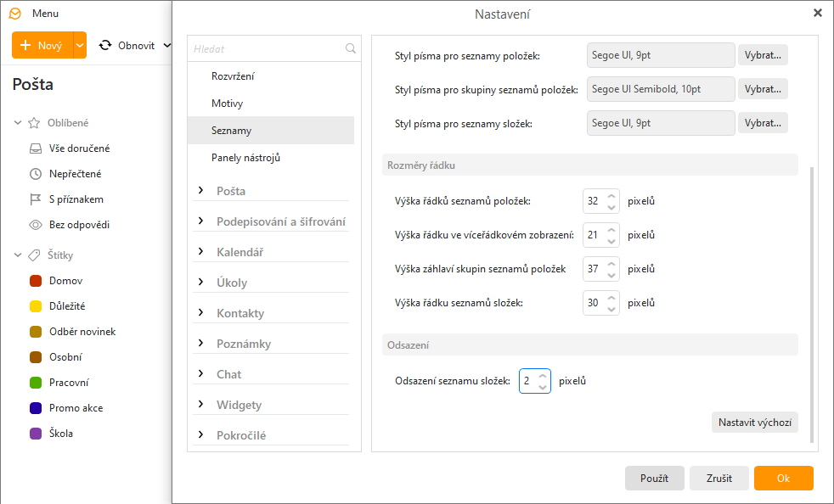
Task: Open the Nový button dropdown arrow
Action: pos(80,45)
